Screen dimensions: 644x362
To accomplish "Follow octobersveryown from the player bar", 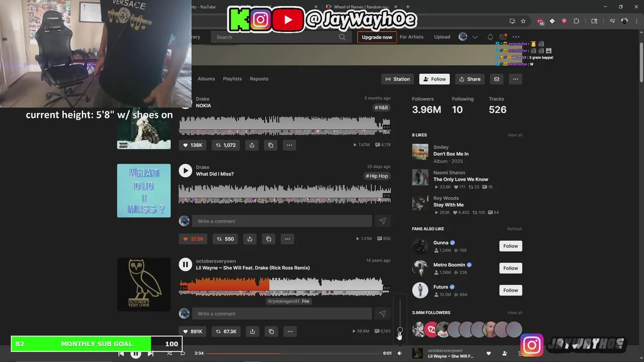I will 505,353.
